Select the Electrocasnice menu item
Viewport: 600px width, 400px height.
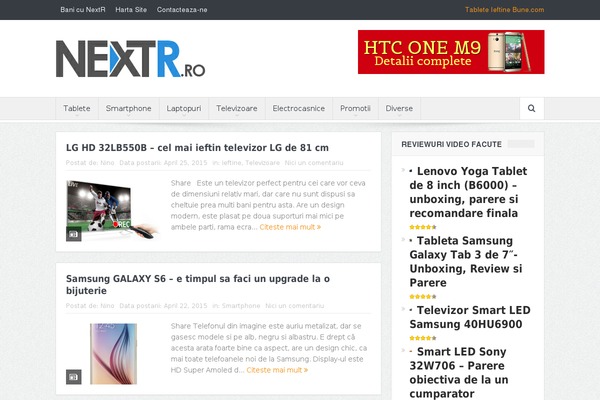(298, 108)
